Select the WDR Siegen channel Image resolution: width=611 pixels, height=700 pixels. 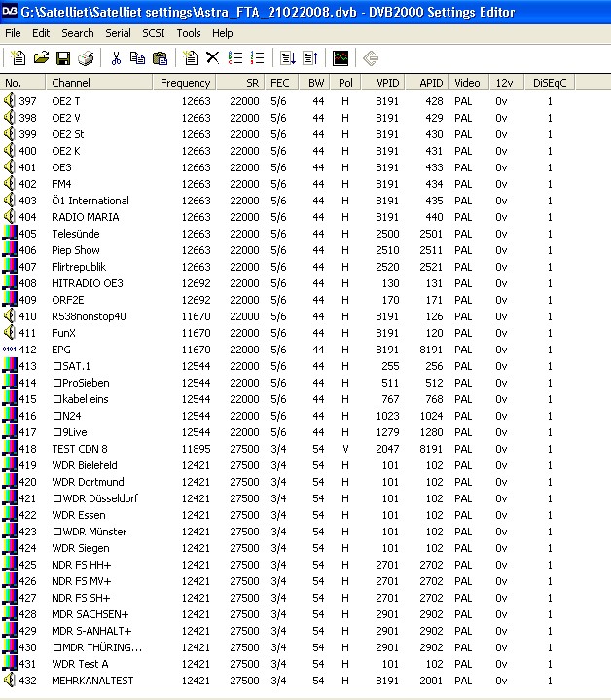81,548
